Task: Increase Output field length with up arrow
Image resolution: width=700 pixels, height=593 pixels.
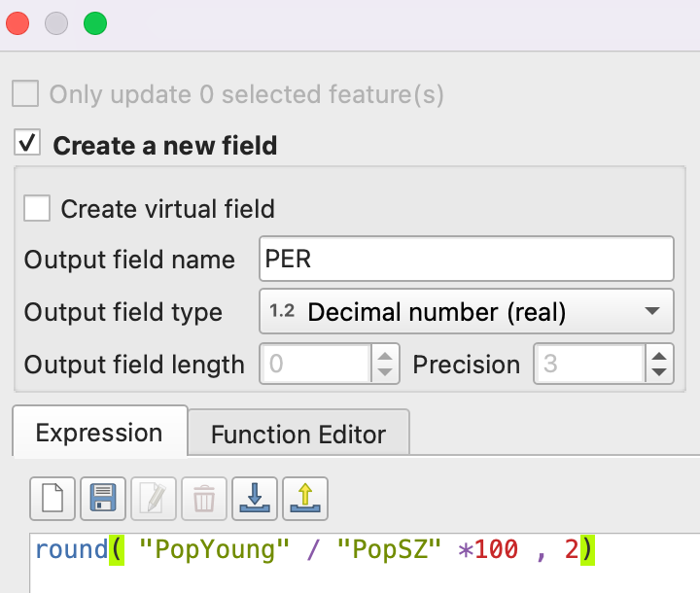Action: pyautogui.click(x=386, y=356)
